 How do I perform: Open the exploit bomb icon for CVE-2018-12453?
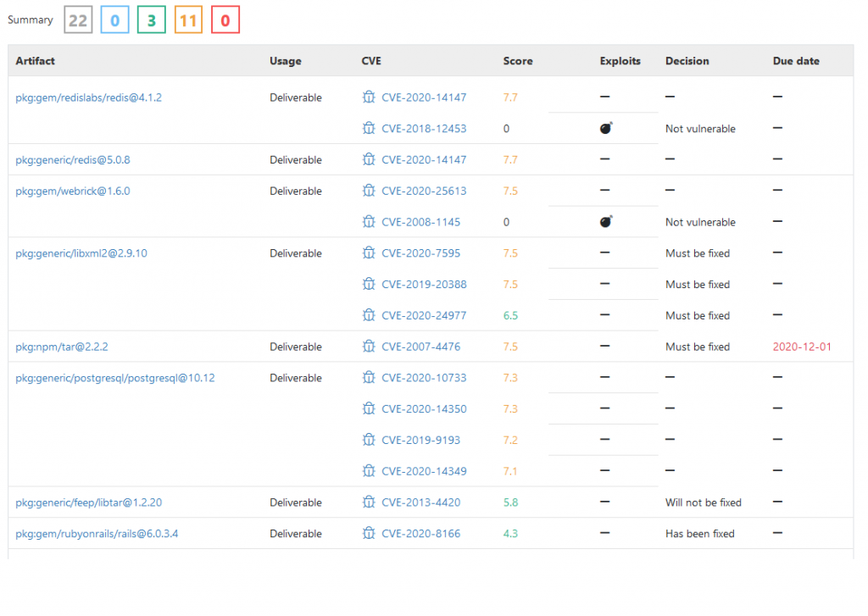tap(604, 128)
